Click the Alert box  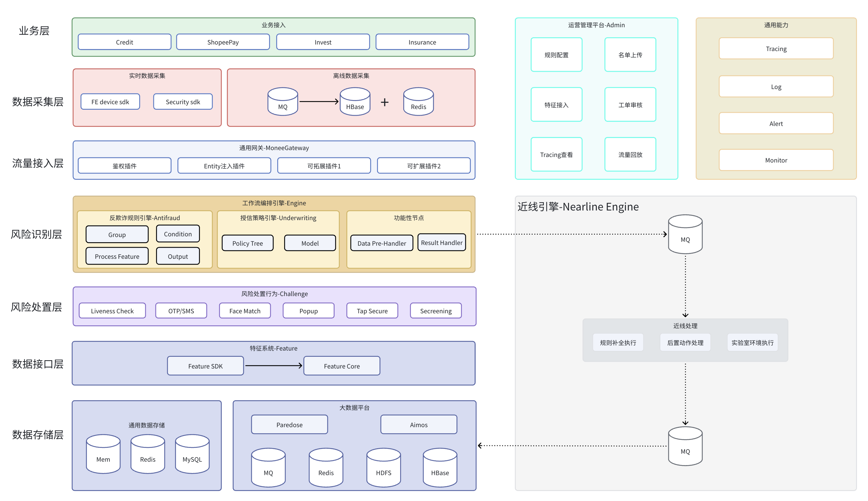(x=776, y=123)
